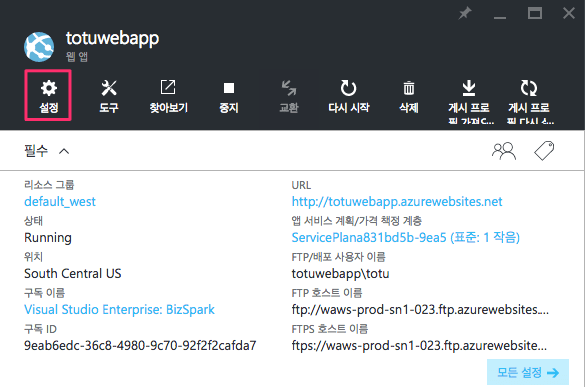Screen dimensions: 585x387
Task: Open the users/access icon
Action: (504, 151)
